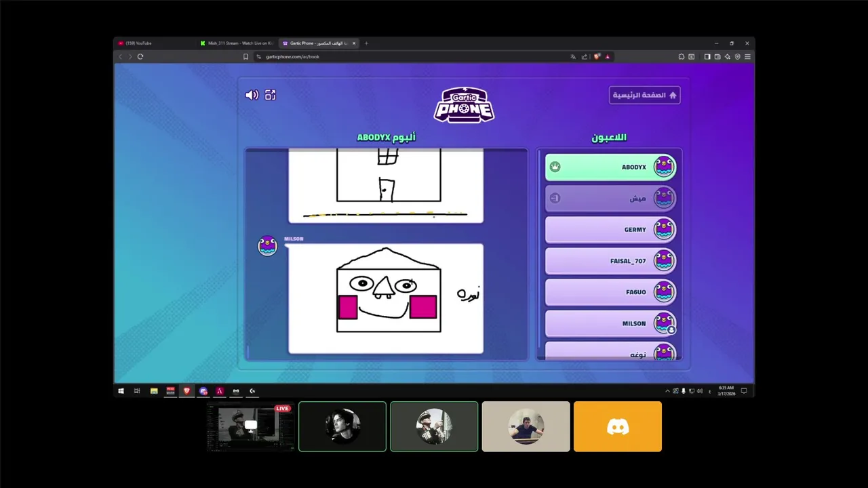Viewport: 868px width, 488px height.
Task: Open Brave Rewards triangle icon
Action: point(608,57)
